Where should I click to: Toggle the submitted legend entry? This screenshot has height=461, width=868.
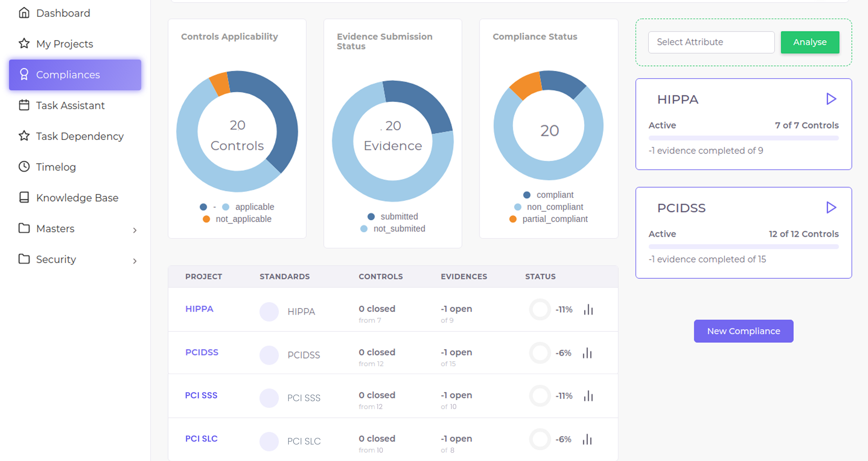[393, 216]
